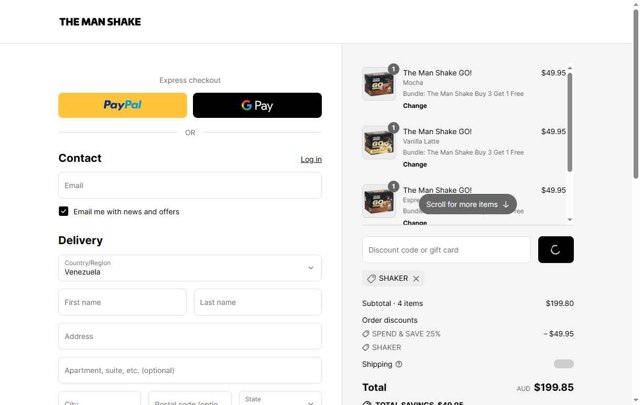The height and width of the screenshot is (405, 640).
Task: Click the page vertical scrollbar
Action: click(x=636, y=94)
